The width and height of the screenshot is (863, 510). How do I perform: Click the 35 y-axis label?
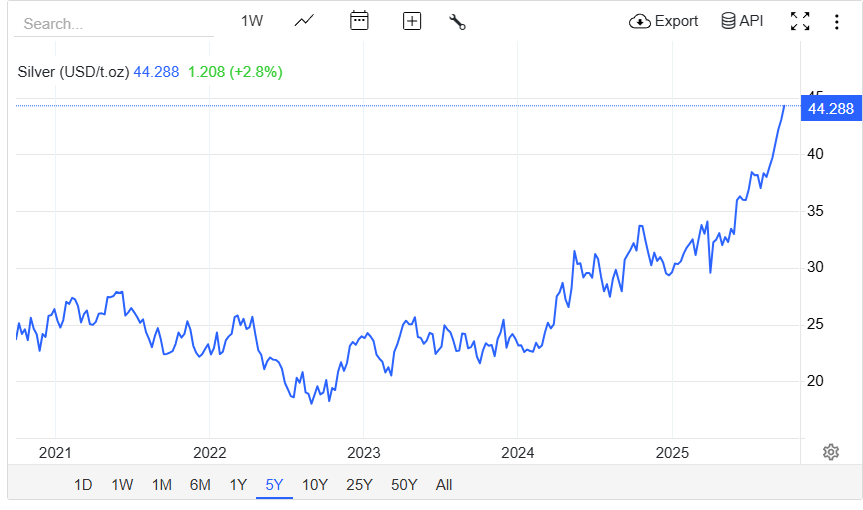click(x=815, y=211)
